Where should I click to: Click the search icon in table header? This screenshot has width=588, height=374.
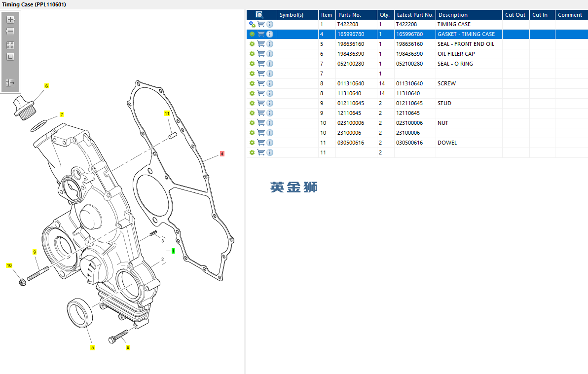point(259,15)
